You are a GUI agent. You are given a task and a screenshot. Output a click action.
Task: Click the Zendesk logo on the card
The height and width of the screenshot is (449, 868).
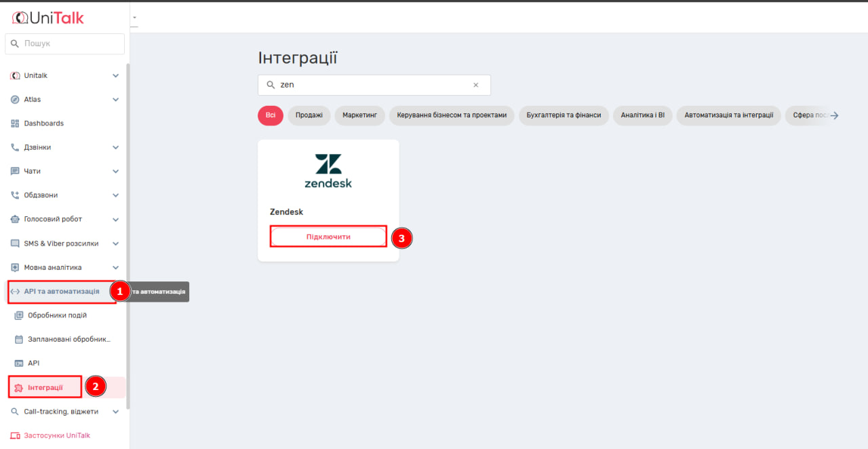point(328,171)
